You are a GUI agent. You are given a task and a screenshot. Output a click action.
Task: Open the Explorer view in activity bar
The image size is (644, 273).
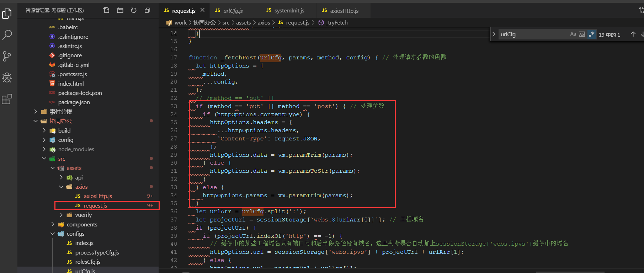7,14
